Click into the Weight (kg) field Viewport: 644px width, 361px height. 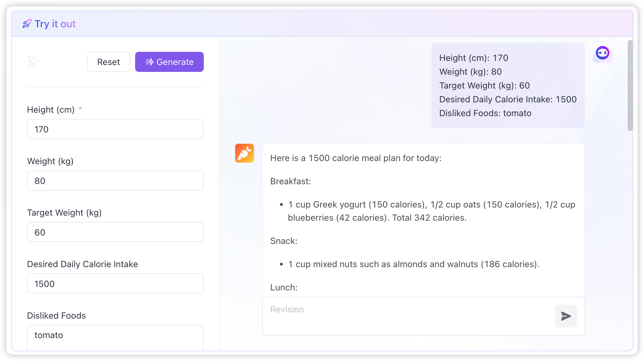click(x=115, y=180)
